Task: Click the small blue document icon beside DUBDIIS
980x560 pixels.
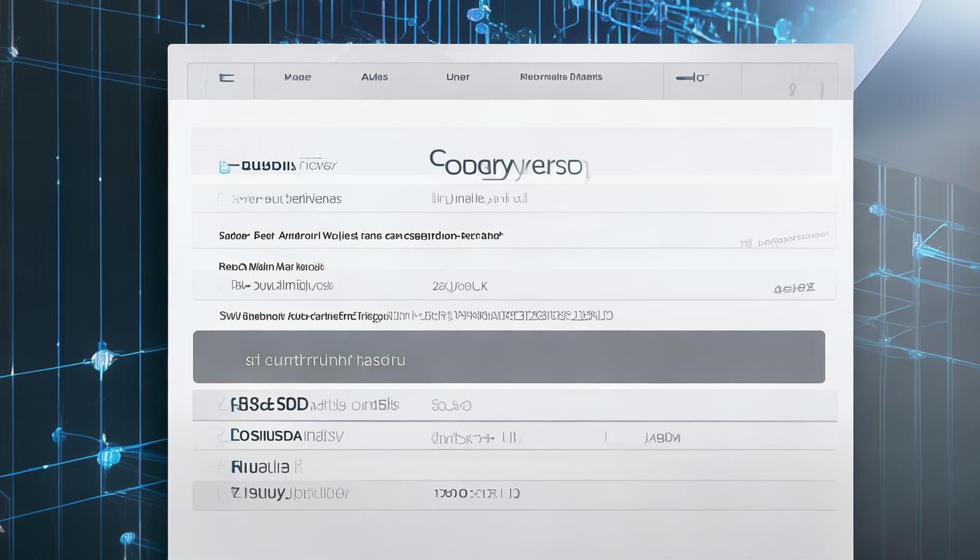Action: pyautogui.click(x=225, y=167)
